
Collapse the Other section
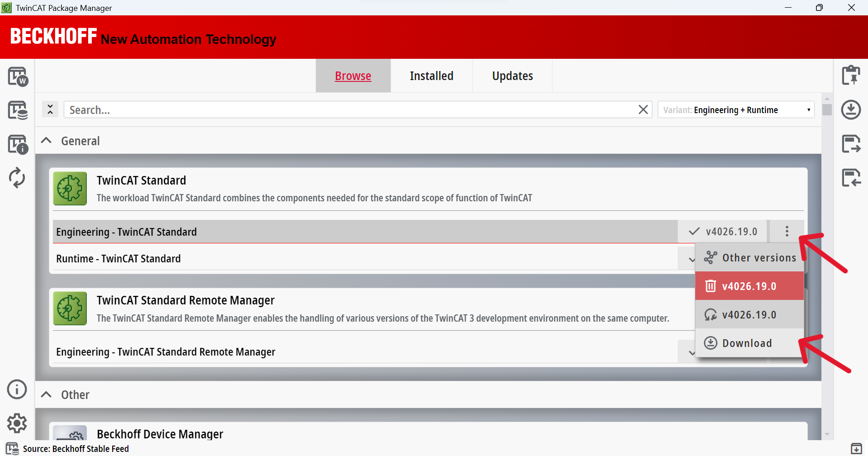tap(46, 394)
